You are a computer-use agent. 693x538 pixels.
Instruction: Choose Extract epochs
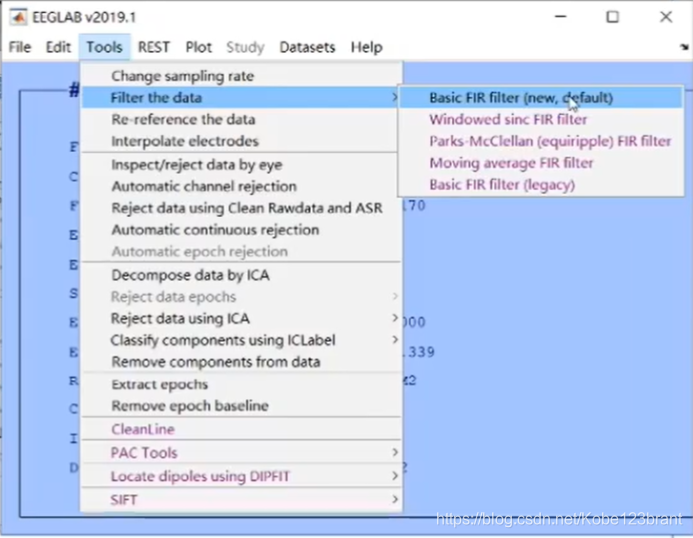(241, 385)
